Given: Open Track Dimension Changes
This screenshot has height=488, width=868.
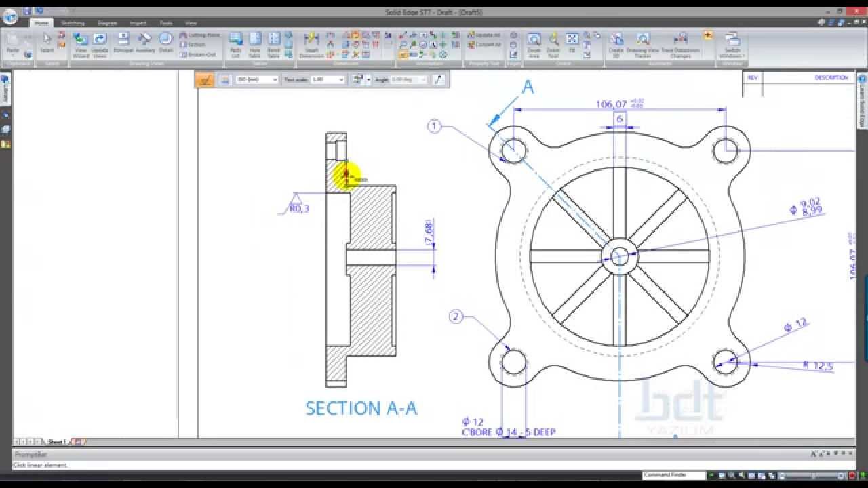Looking at the screenshot, I should point(680,45).
